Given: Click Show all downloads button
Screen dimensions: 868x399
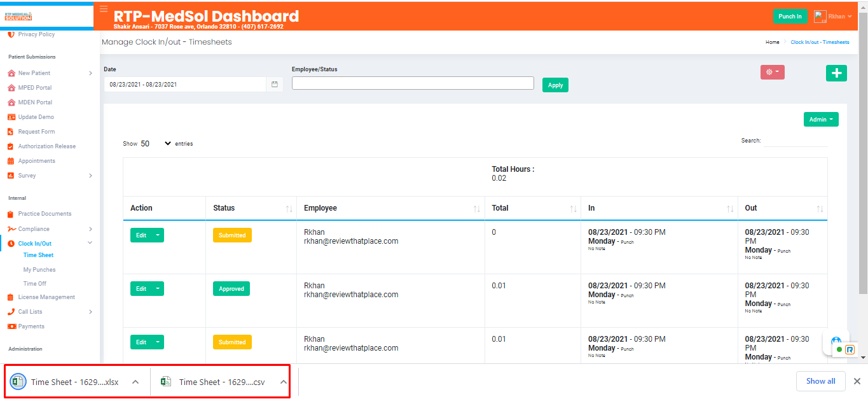Looking at the screenshot, I should click(x=821, y=381).
